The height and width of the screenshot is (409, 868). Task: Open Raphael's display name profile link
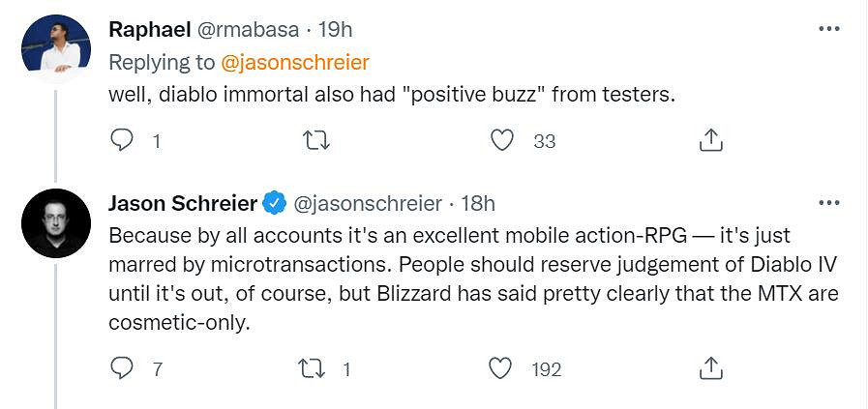point(149,30)
